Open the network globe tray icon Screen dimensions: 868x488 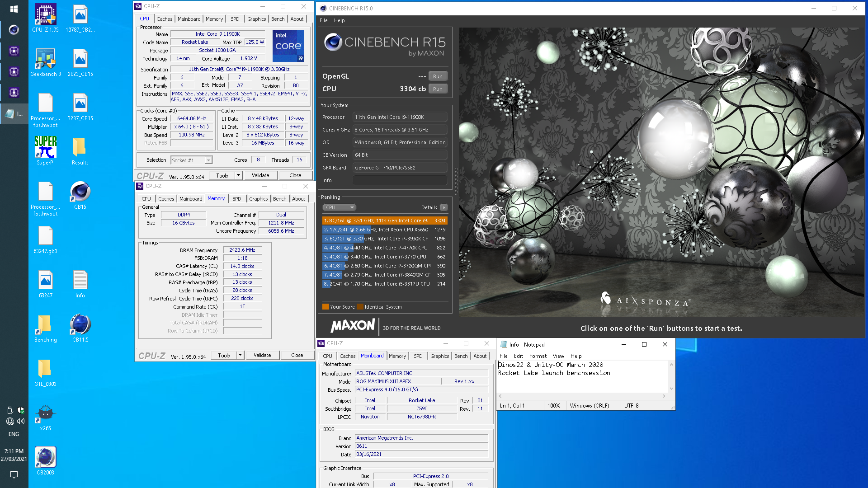pyautogui.click(x=10, y=421)
